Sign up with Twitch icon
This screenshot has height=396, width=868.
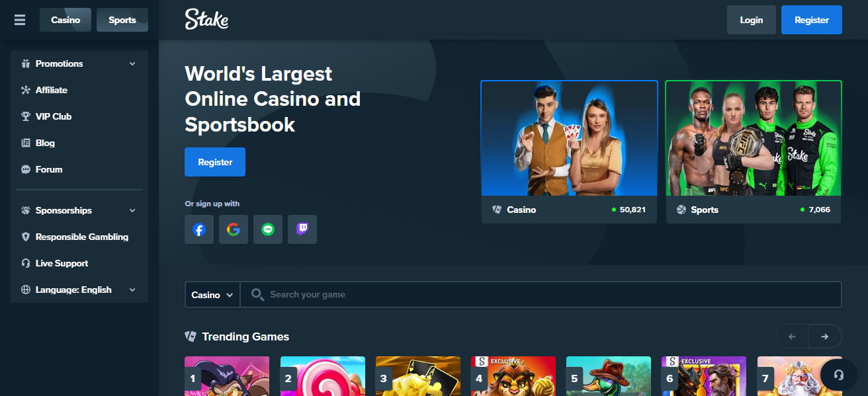tap(302, 229)
